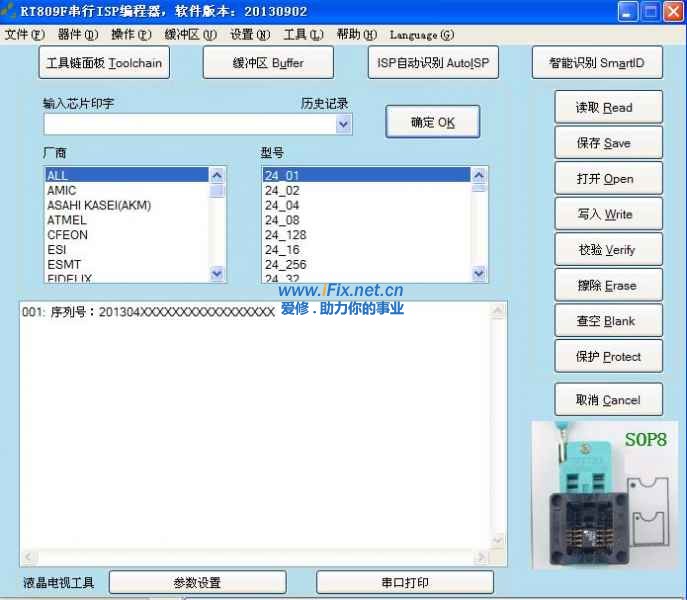687x600 pixels.
Task: Open the 工具链面板 Toolchain panel
Action: 103,63
